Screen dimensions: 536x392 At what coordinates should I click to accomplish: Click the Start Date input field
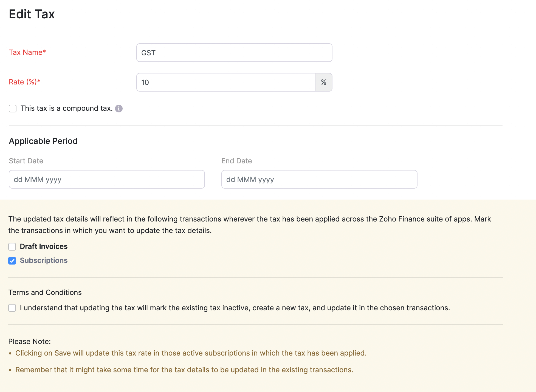(x=106, y=179)
